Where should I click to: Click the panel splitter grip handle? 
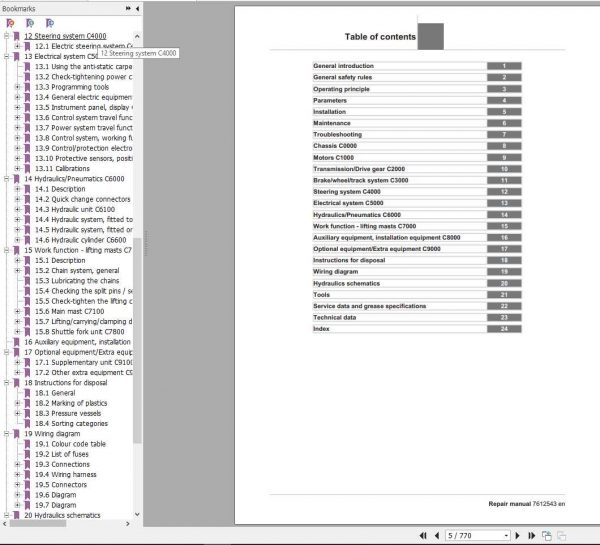(146, 243)
